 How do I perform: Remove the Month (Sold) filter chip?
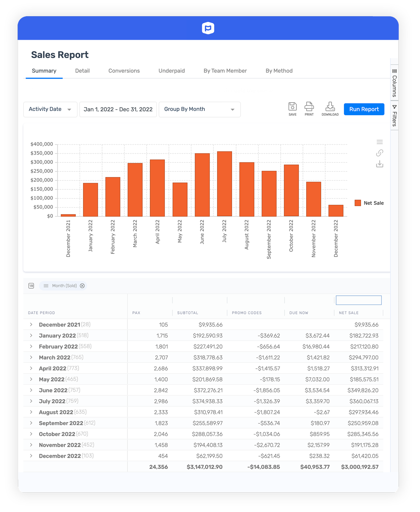[x=83, y=286]
